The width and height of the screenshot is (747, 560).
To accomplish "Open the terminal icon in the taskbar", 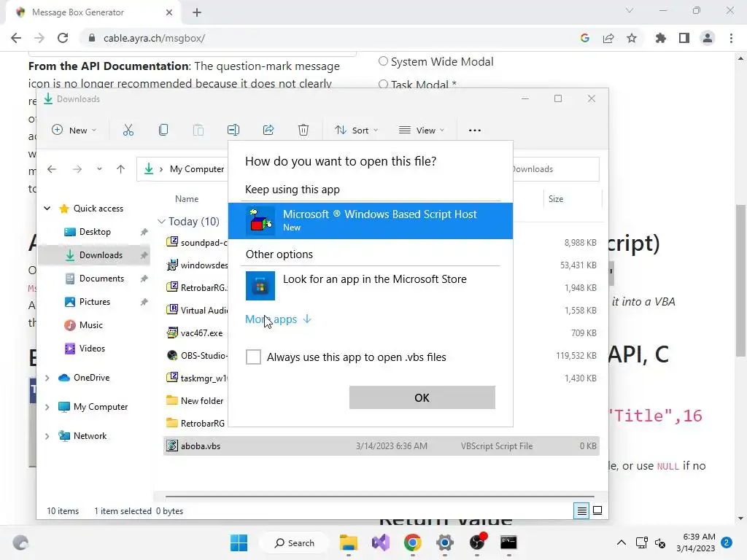I will [x=508, y=542].
